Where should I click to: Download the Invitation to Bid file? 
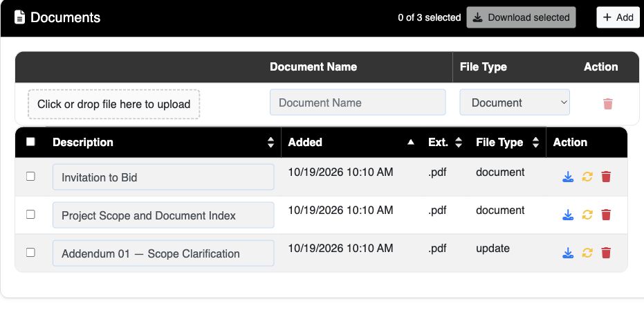point(568,177)
